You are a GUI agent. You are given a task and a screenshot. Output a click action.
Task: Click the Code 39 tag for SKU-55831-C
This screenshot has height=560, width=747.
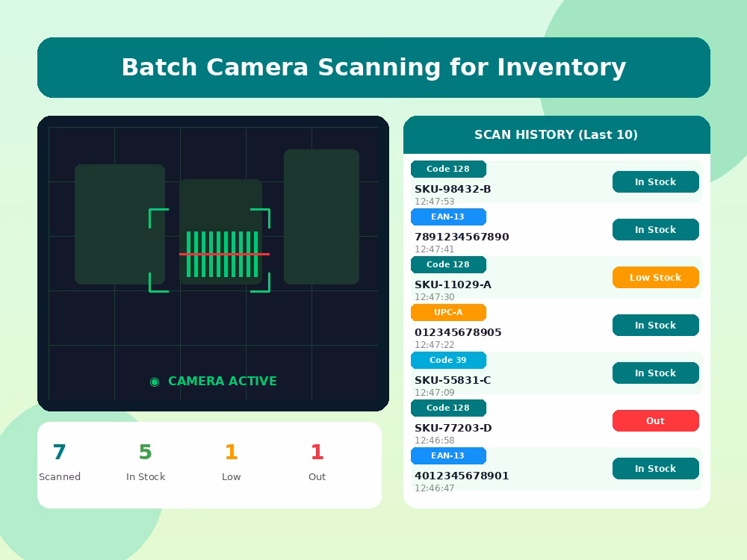tap(448, 360)
